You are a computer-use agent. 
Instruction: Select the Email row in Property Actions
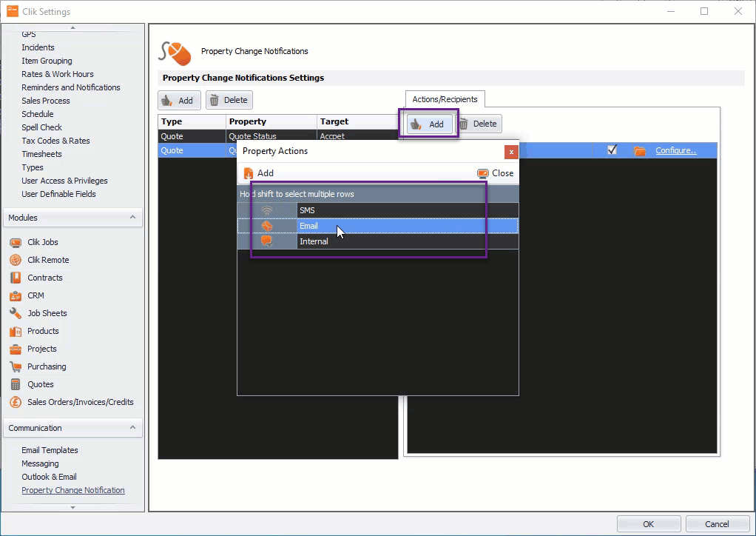[378, 226]
